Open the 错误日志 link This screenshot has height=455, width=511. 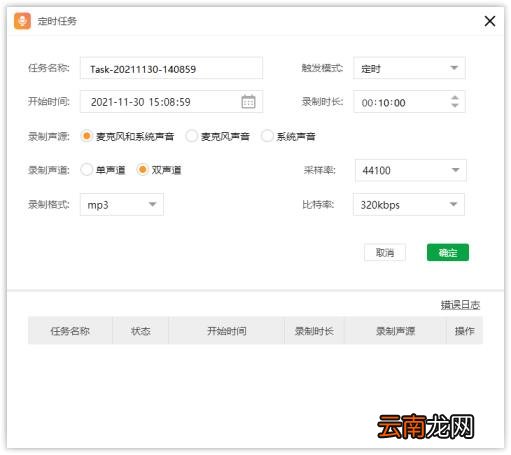(460, 305)
